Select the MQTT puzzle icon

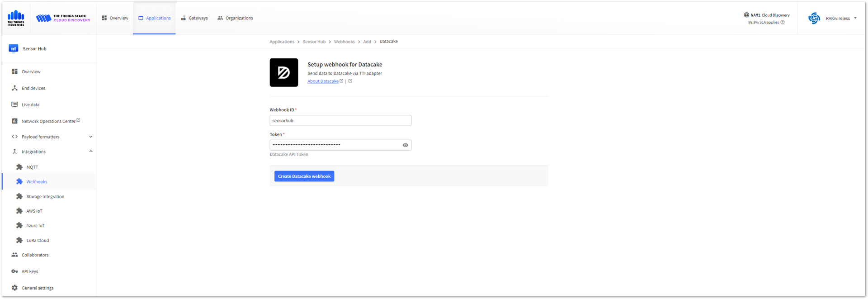tap(19, 167)
